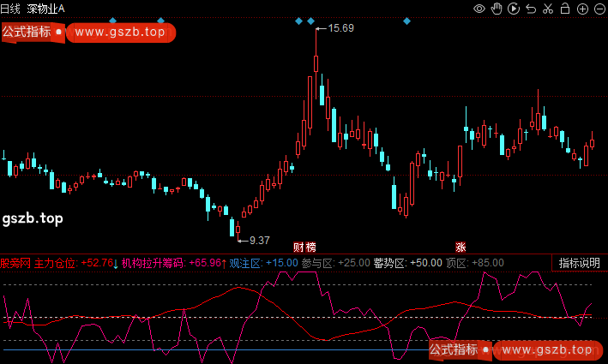608x364 pixels.
Task: Click the 财榜 marker below the chart
Action: pyautogui.click(x=304, y=247)
